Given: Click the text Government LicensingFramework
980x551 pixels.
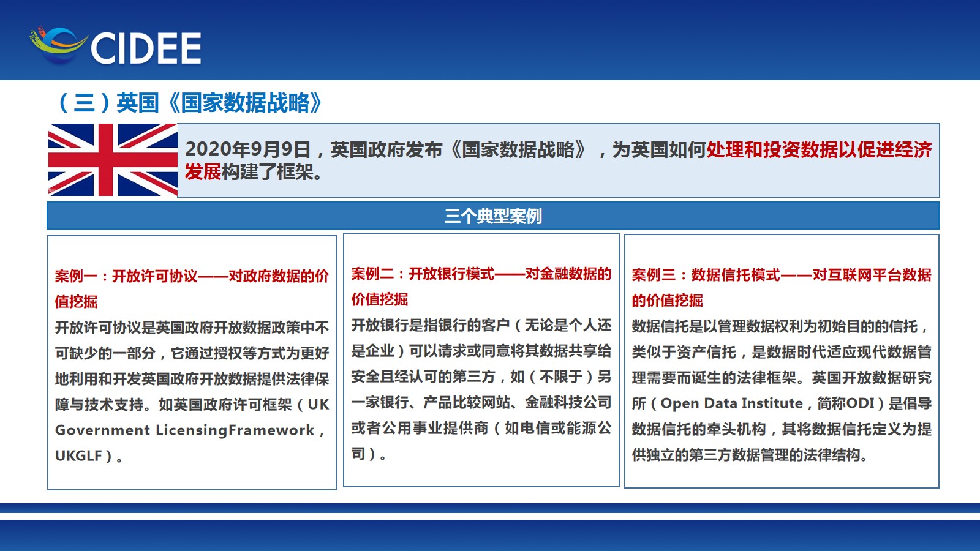Looking at the screenshot, I should point(184,430).
